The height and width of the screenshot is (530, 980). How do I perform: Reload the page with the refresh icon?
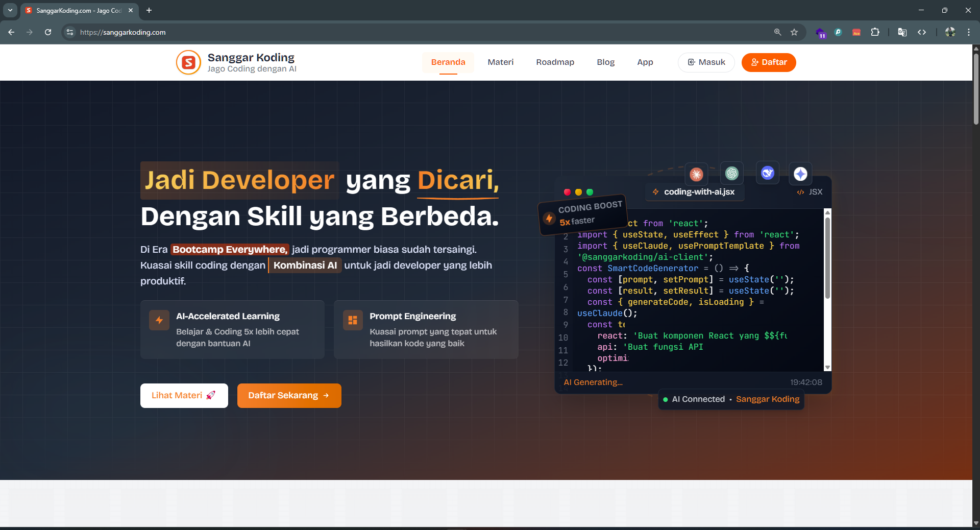(48, 32)
